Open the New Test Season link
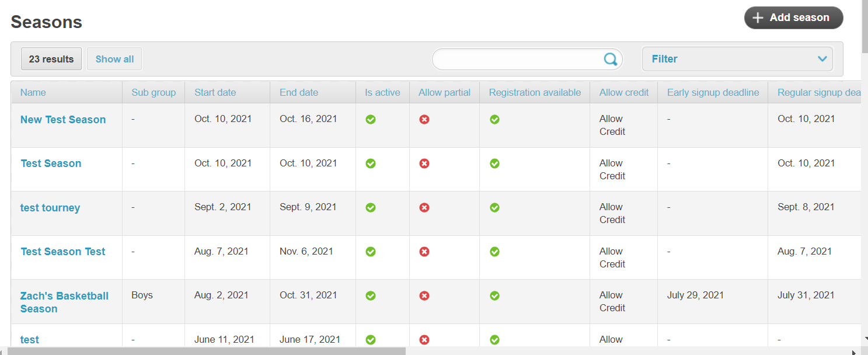Screen dimensions: 868x355 click(63, 120)
